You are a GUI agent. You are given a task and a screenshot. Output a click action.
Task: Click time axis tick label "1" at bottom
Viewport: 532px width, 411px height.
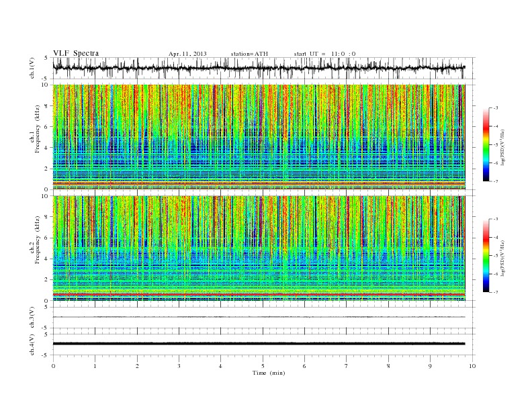[95, 366]
